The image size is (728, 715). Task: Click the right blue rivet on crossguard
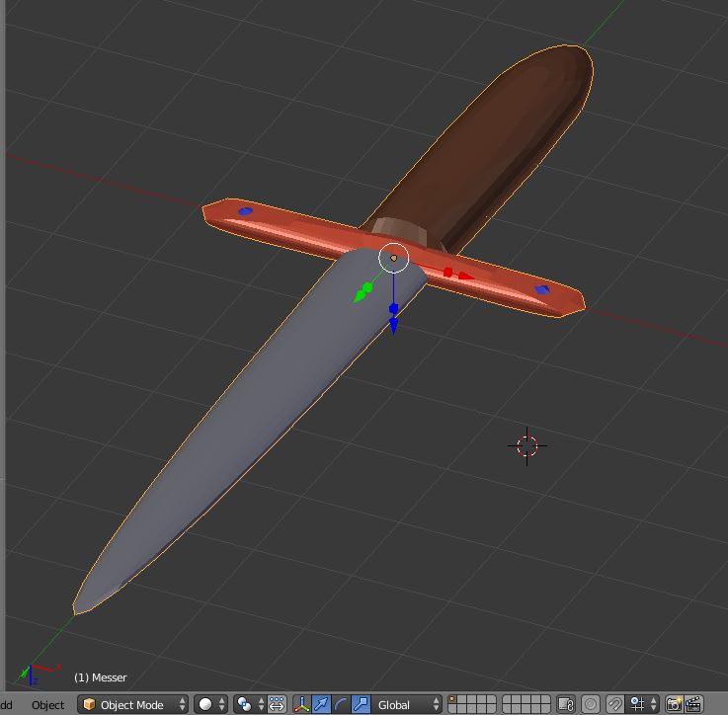click(542, 289)
